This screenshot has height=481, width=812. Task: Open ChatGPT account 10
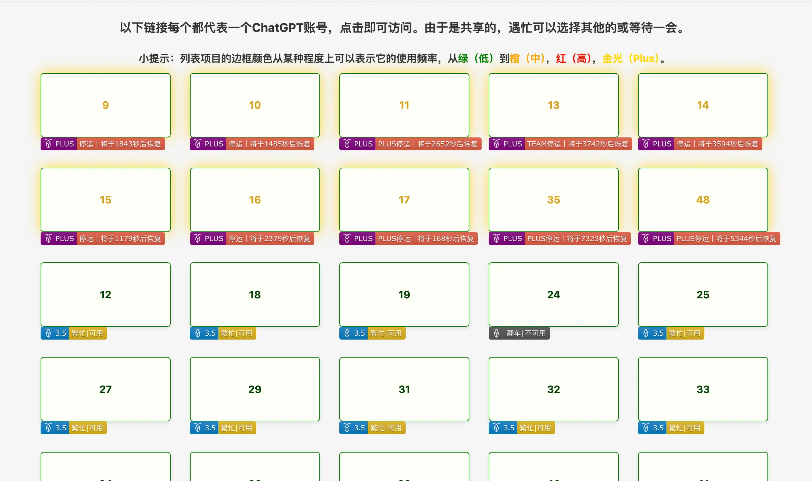point(255,105)
